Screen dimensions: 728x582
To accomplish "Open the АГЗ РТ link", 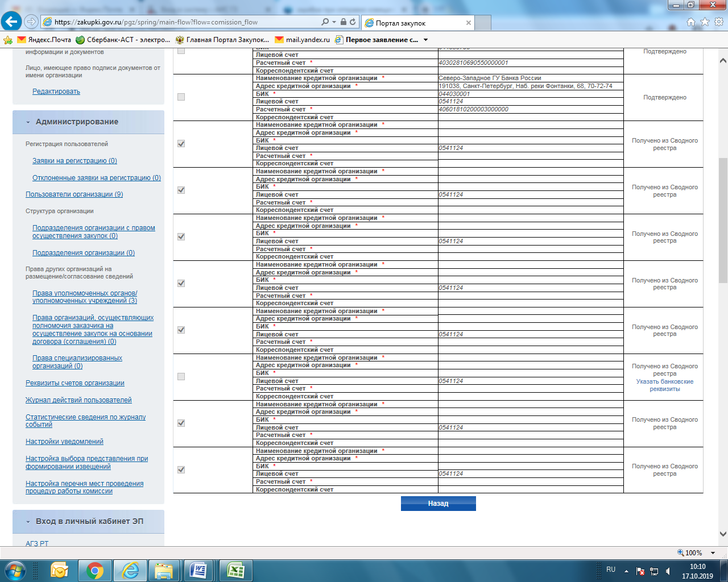I will [37, 544].
